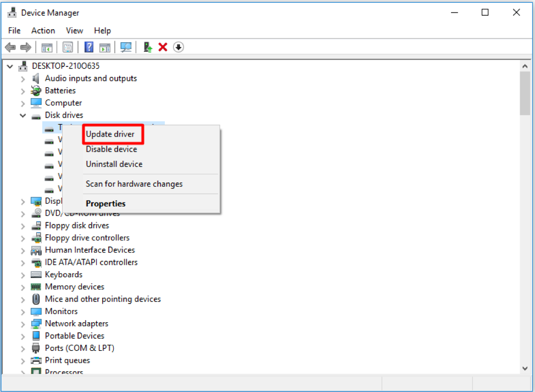535x392 pixels.
Task: Click the scrollbar down arrow
Action: (525, 368)
